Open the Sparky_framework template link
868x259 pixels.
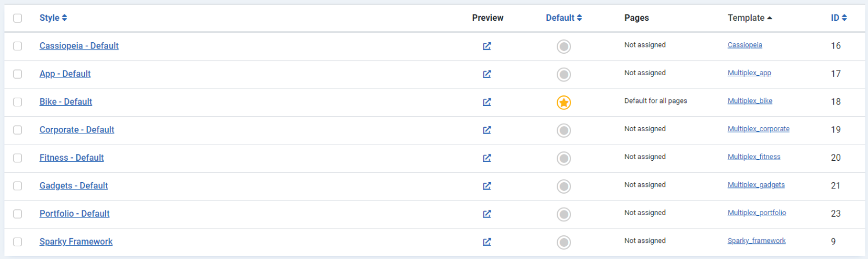(x=756, y=240)
